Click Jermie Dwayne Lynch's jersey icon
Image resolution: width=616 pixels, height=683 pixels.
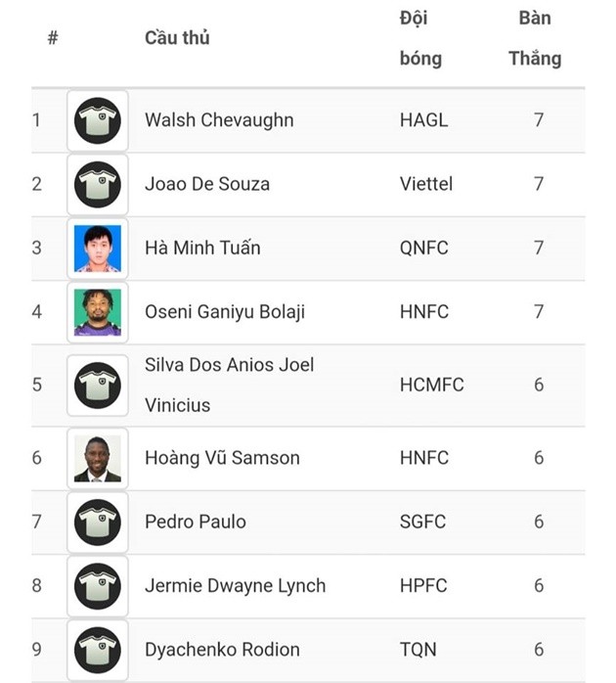click(x=98, y=586)
